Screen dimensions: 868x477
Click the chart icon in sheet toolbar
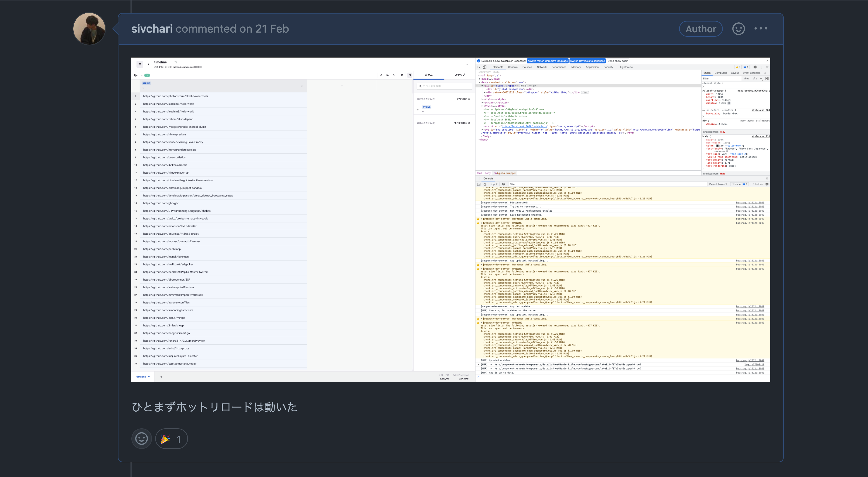388,75
